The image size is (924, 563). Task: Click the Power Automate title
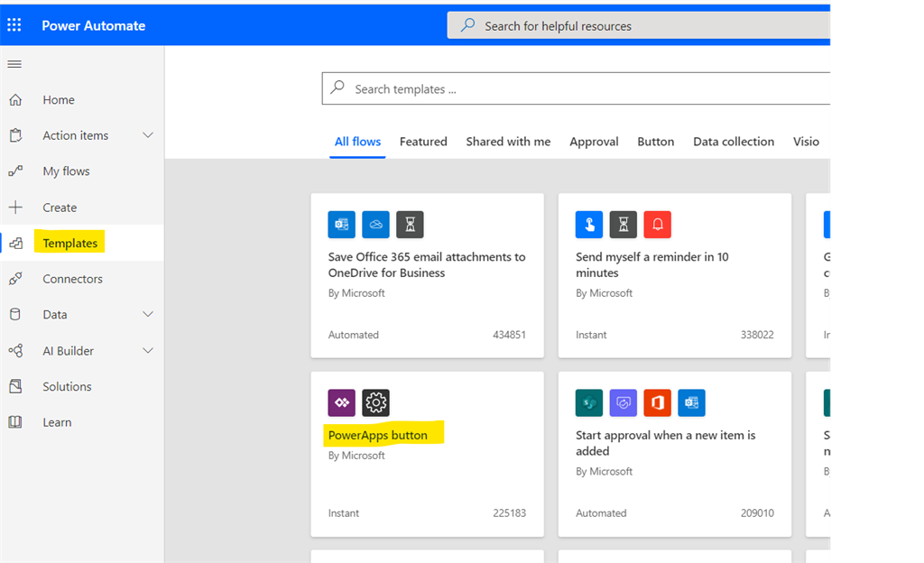click(93, 25)
